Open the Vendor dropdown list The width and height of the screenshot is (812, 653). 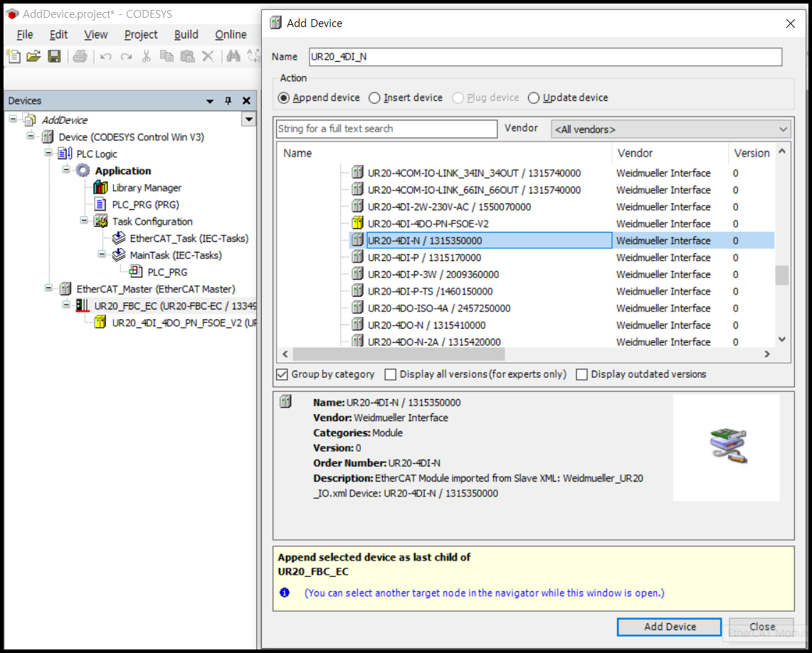(671, 129)
